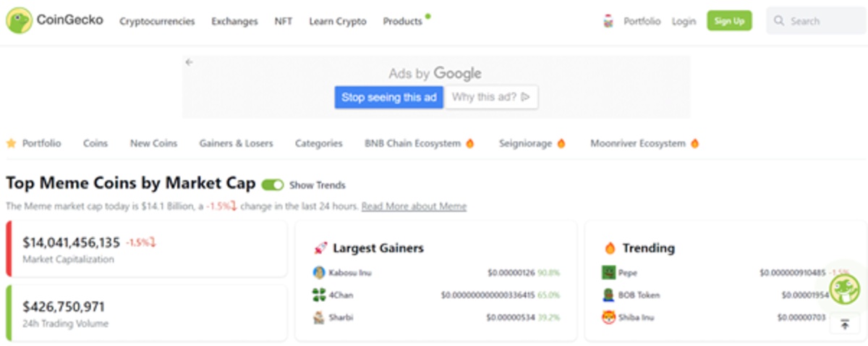Open the Cryptocurrencies menu
The height and width of the screenshot is (346, 868).
[x=157, y=22]
